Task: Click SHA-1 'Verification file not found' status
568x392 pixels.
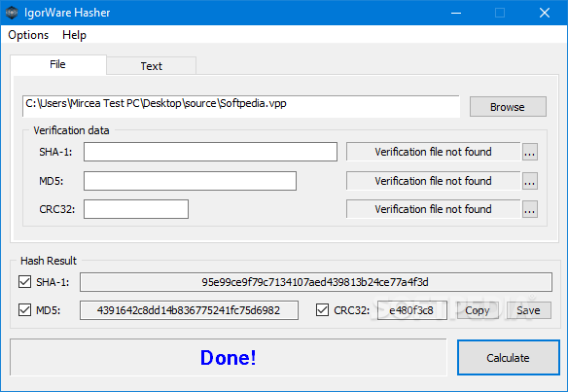Action: [x=433, y=152]
